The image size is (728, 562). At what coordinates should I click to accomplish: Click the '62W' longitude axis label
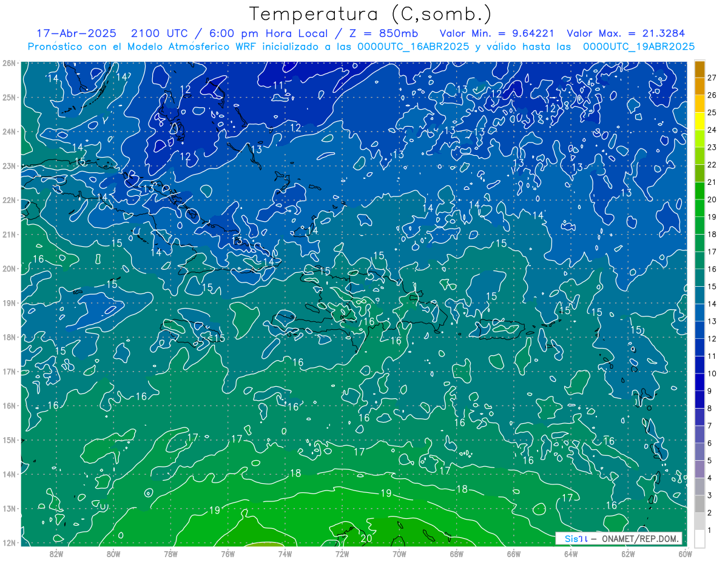pos(628,554)
